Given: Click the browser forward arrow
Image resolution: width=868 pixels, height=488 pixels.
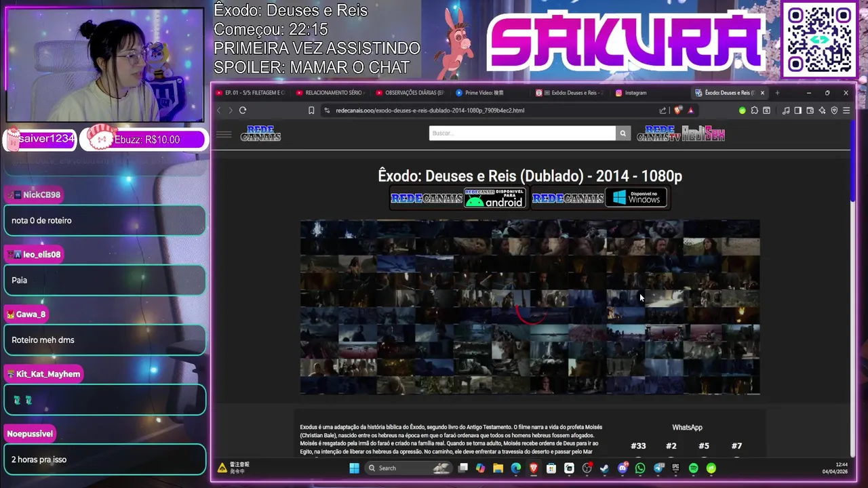Looking at the screenshot, I should click(231, 110).
